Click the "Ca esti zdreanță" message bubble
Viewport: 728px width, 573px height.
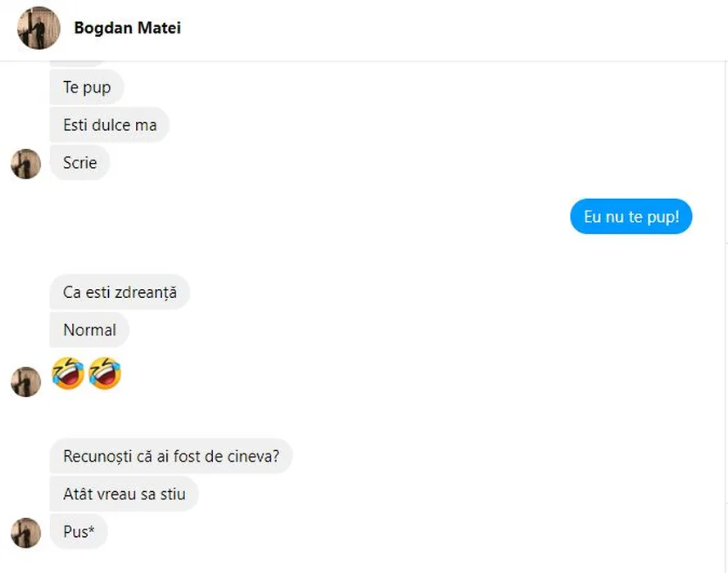[120, 292]
